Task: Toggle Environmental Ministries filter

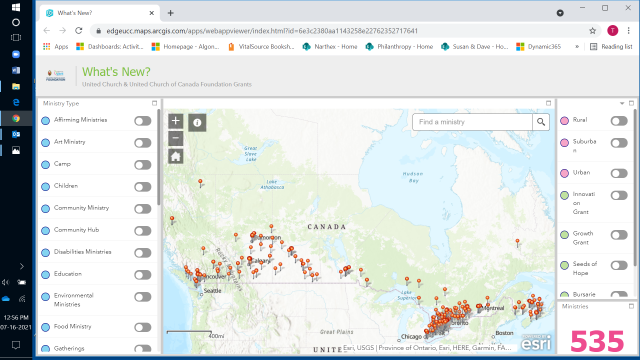Action: pyautogui.click(x=142, y=297)
